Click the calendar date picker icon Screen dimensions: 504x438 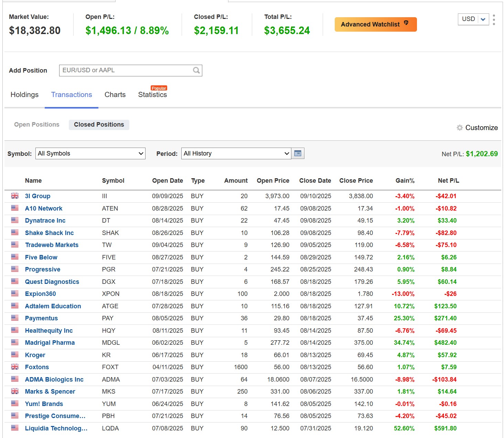[298, 153]
